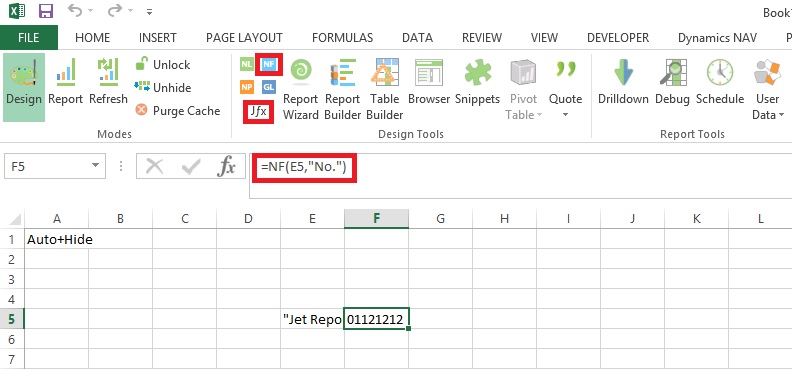Select row 1 header
This screenshot has width=792, height=369.
pos(12,239)
